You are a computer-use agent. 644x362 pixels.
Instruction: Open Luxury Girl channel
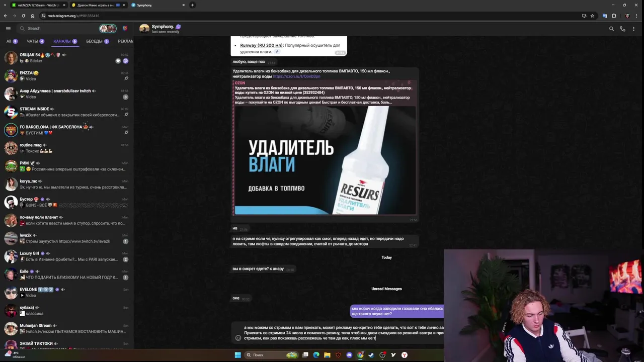click(66, 256)
